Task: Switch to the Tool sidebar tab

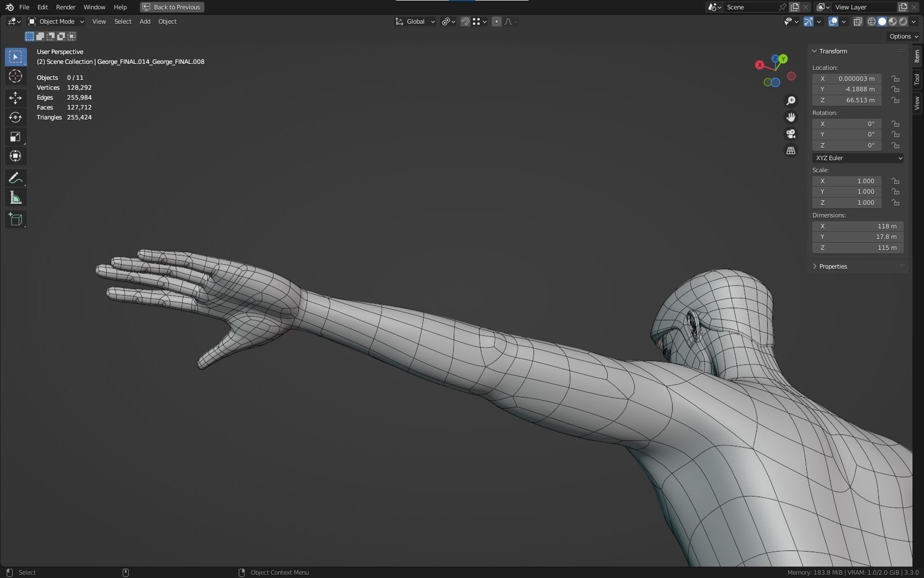Action: pyautogui.click(x=917, y=79)
